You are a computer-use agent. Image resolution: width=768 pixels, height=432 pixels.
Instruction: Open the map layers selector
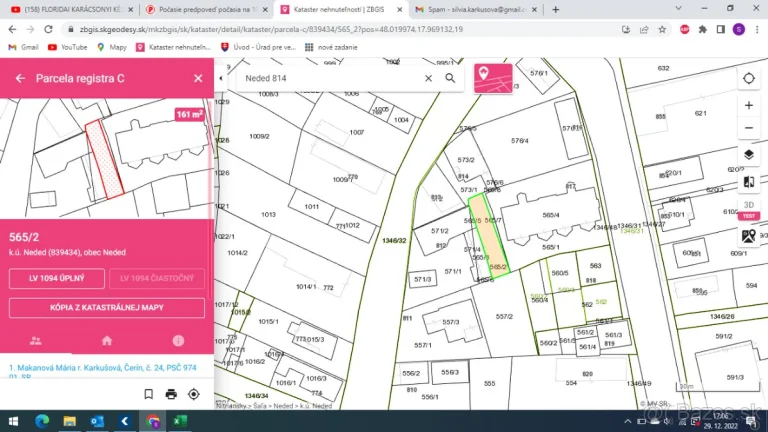tap(748, 155)
